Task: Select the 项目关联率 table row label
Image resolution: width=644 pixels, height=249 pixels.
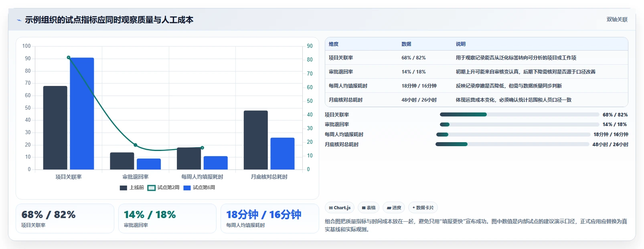Action: [341, 58]
